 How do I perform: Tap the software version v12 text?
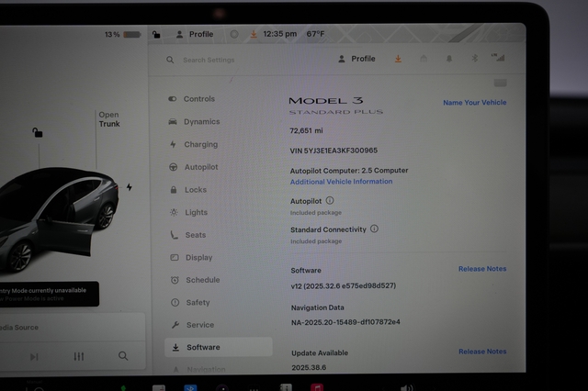coord(343,285)
